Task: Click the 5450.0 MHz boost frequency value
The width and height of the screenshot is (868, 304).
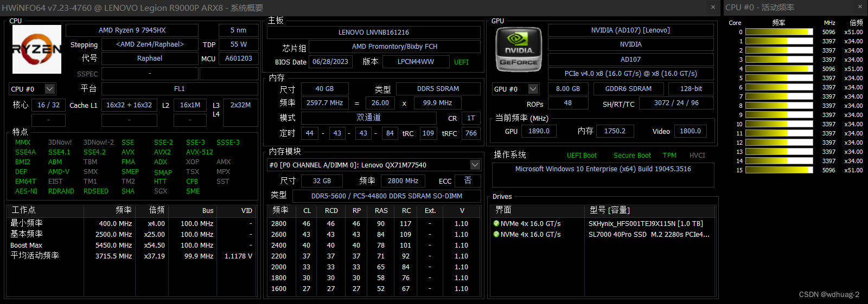Action: [x=113, y=245]
